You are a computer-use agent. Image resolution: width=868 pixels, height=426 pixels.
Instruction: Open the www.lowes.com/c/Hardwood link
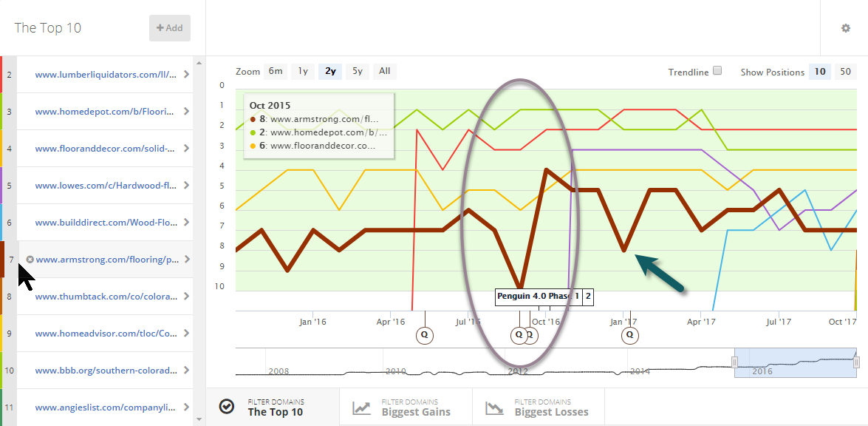click(x=106, y=186)
